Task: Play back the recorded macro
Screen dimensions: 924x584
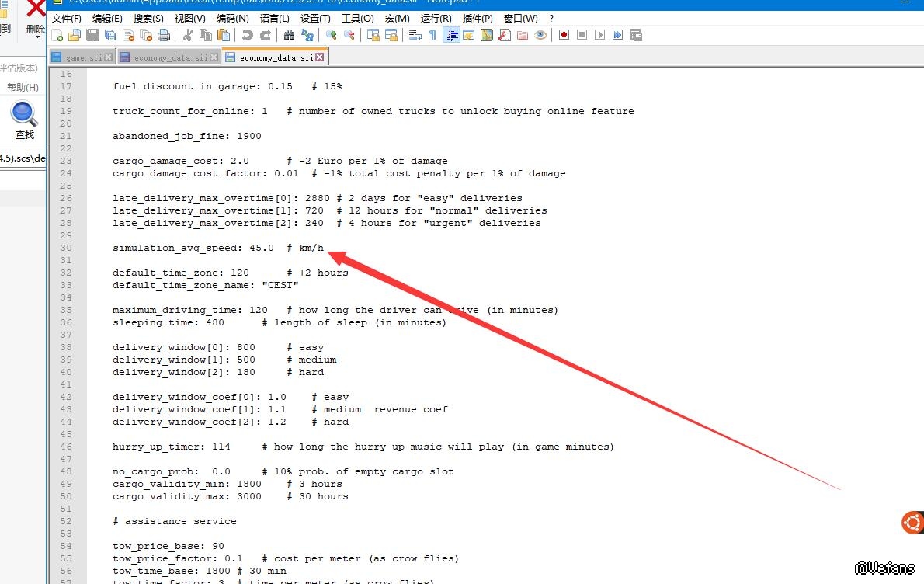Action: [600, 36]
